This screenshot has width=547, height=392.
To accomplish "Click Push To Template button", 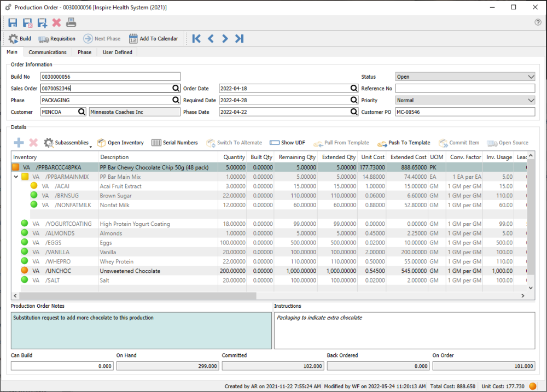I will click(404, 143).
